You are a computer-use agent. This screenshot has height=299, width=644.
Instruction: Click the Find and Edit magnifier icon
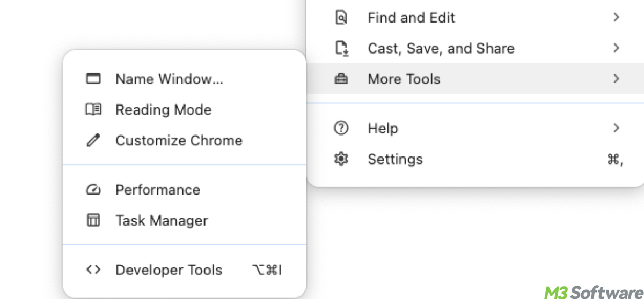click(x=341, y=18)
